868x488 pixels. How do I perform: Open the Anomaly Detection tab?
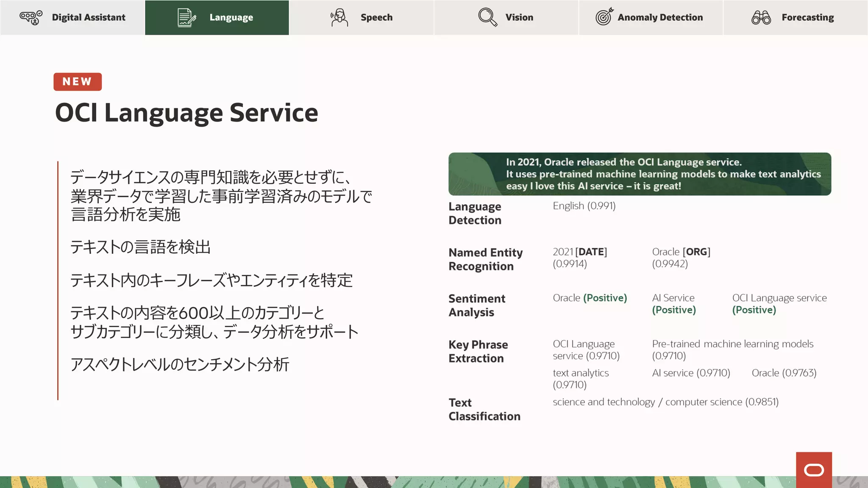point(651,17)
